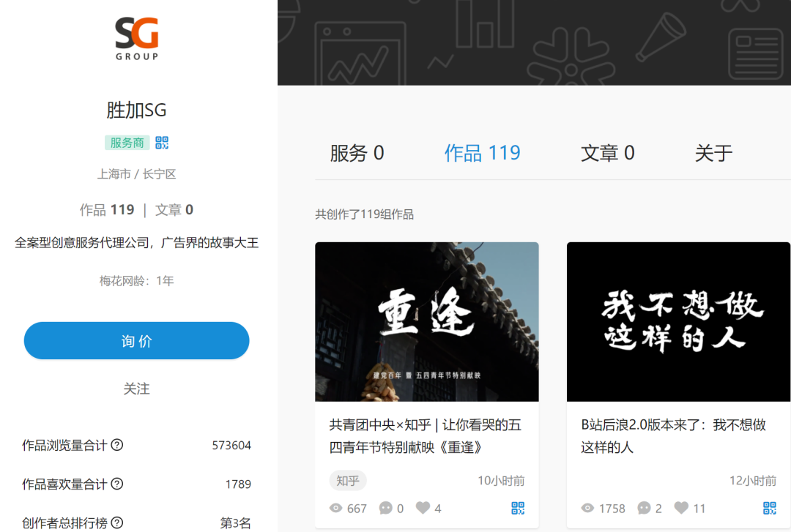This screenshot has width=791, height=532.
Task: Click the SG Group logo
Action: [x=137, y=38]
